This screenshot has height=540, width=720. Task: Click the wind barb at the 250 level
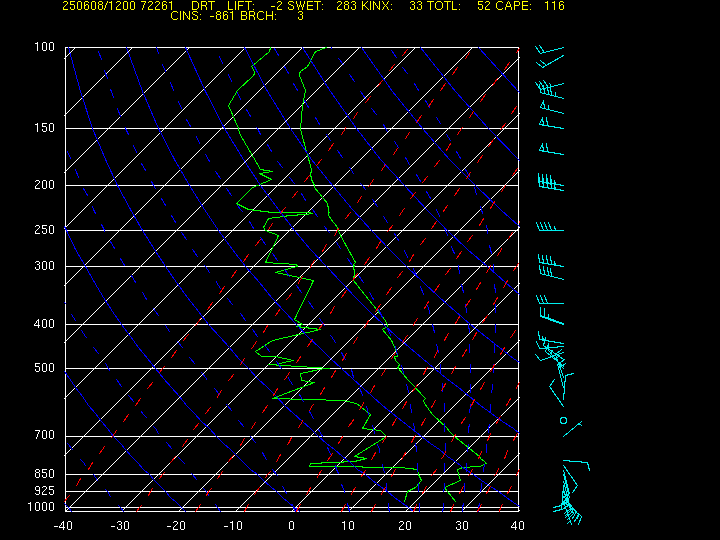click(550, 227)
